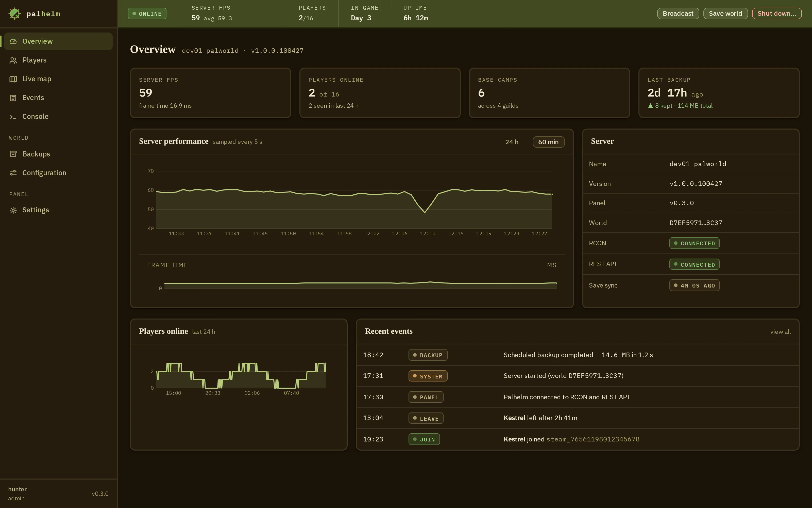Open the Live map page label

coord(37,79)
